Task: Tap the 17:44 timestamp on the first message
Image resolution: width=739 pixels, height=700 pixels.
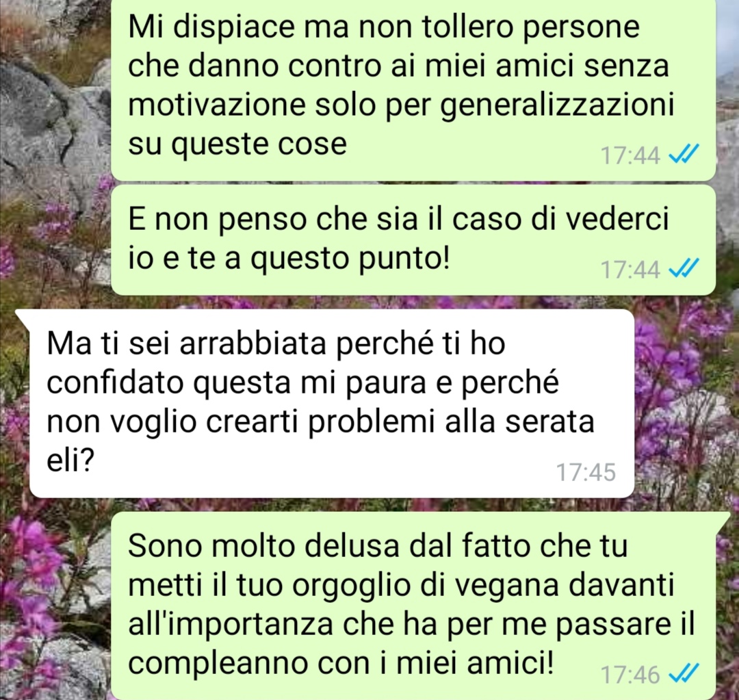Action: 630,155
